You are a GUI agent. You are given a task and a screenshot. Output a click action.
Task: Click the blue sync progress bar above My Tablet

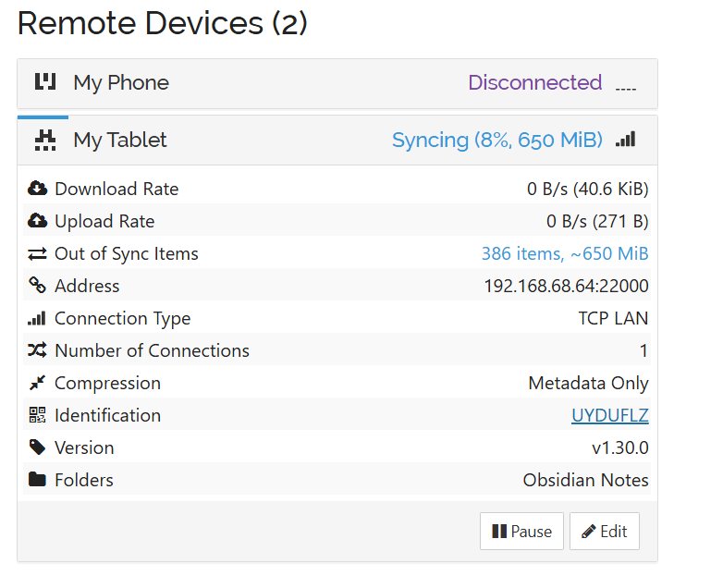(x=43, y=117)
